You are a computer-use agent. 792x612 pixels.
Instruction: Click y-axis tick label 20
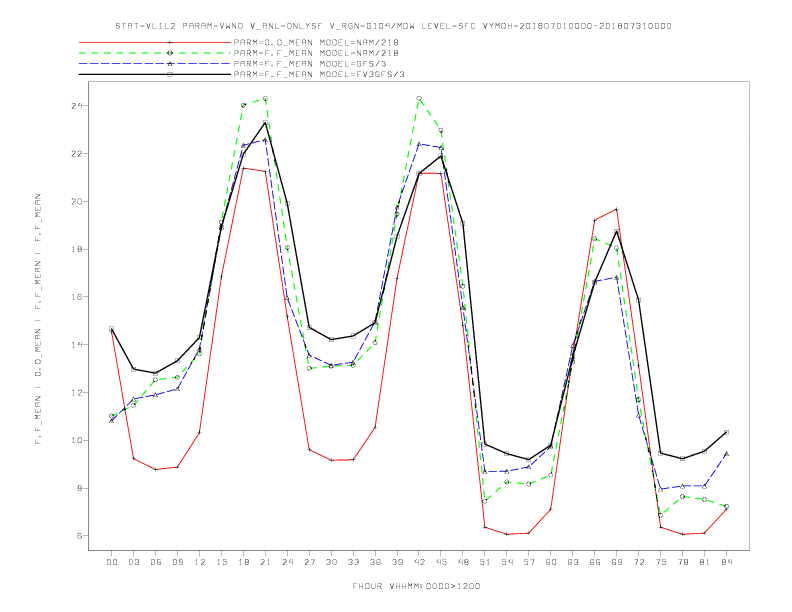tap(77, 201)
